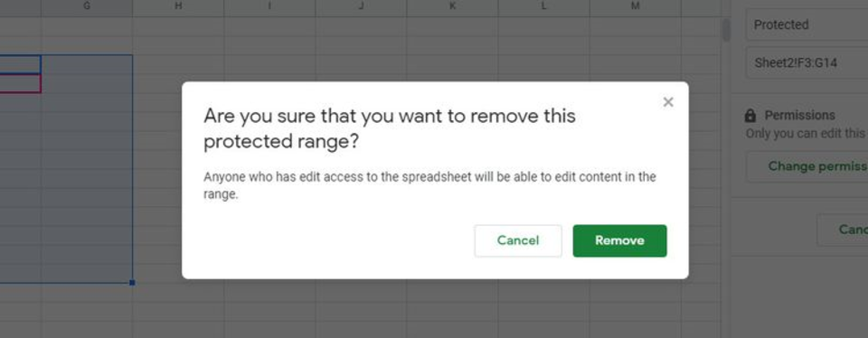Select column L header

click(543, 6)
